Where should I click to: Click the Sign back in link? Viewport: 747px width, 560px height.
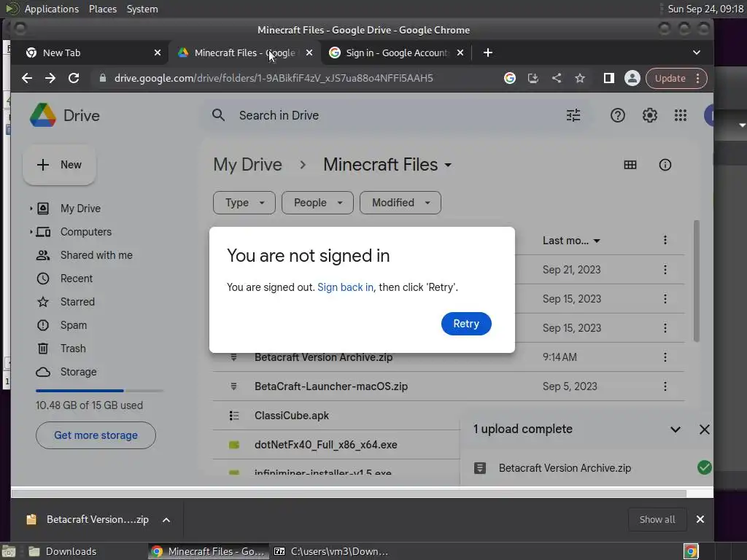click(x=345, y=287)
